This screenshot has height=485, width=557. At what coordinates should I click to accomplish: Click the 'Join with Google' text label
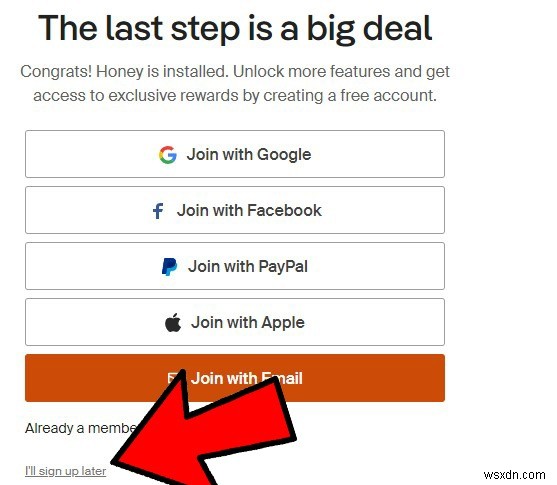pyautogui.click(x=249, y=155)
